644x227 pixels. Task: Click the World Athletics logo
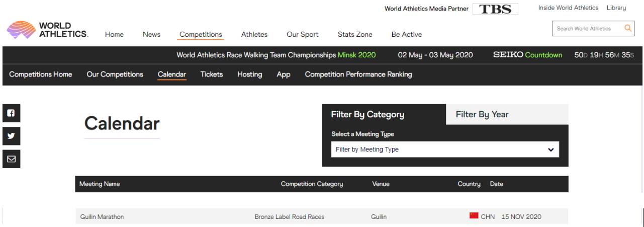click(47, 29)
